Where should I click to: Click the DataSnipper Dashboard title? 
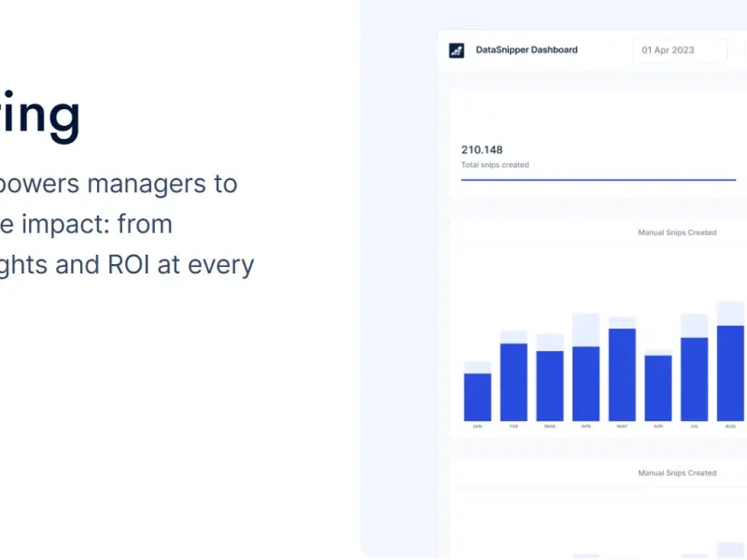527,50
